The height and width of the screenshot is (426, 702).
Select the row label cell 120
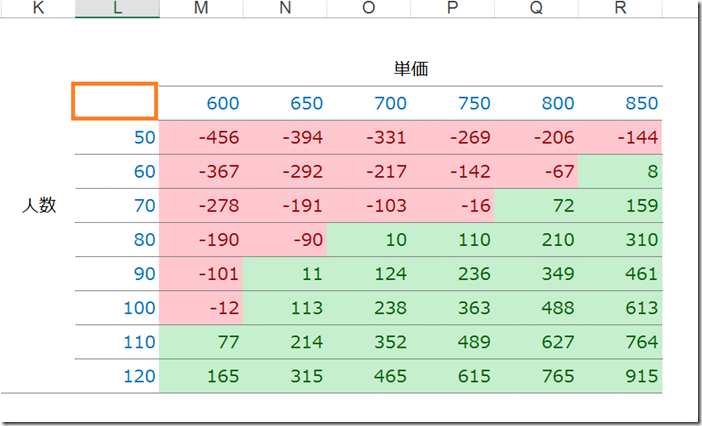pos(117,376)
